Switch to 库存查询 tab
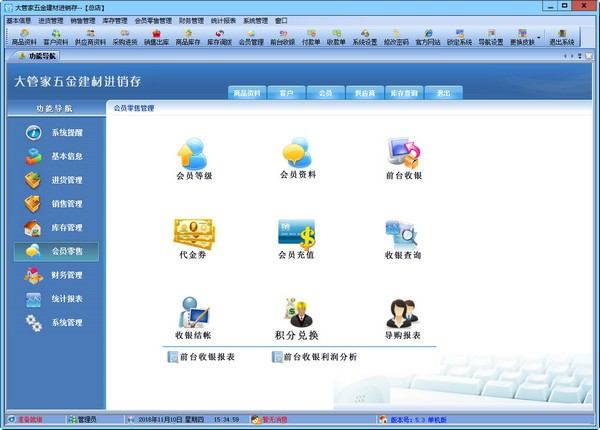Viewport: 600px width, 430px height. (x=403, y=92)
